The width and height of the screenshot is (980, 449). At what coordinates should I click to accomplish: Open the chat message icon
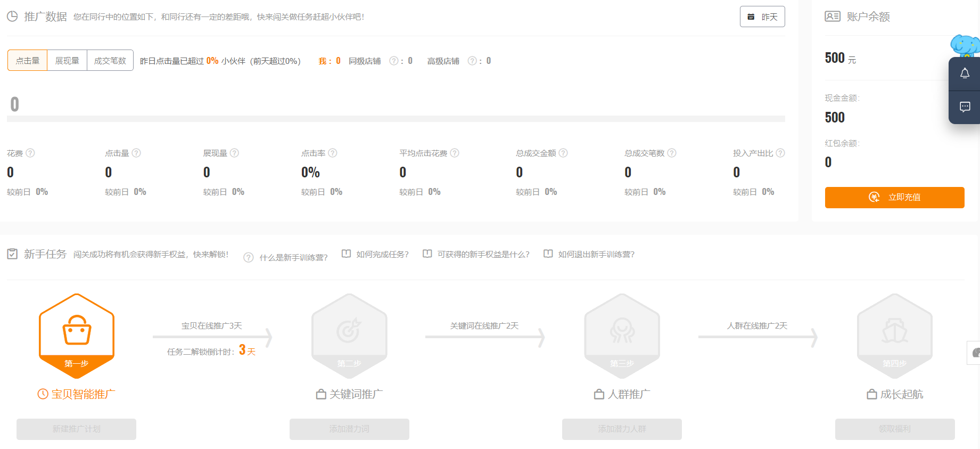pos(965,107)
